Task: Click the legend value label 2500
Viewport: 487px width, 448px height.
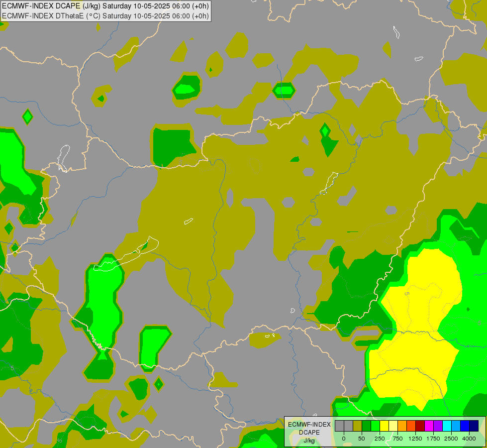Action: [451, 439]
